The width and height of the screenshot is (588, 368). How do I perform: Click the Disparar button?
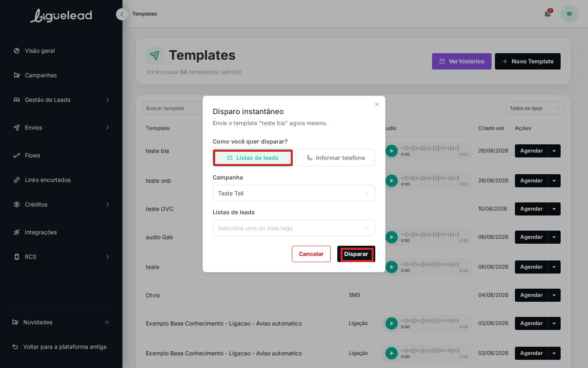pyautogui.click(x=356, y=254)
